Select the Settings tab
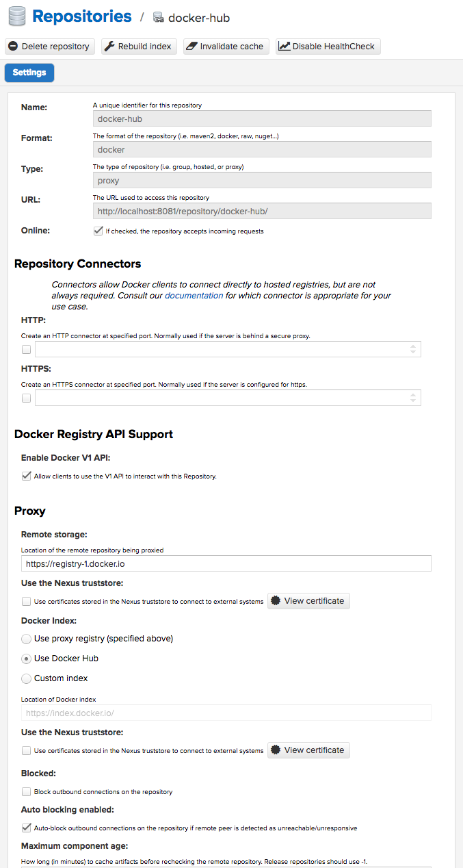This screenshot has height=868, width=463. pyautogui.click(x=29, y=73)
